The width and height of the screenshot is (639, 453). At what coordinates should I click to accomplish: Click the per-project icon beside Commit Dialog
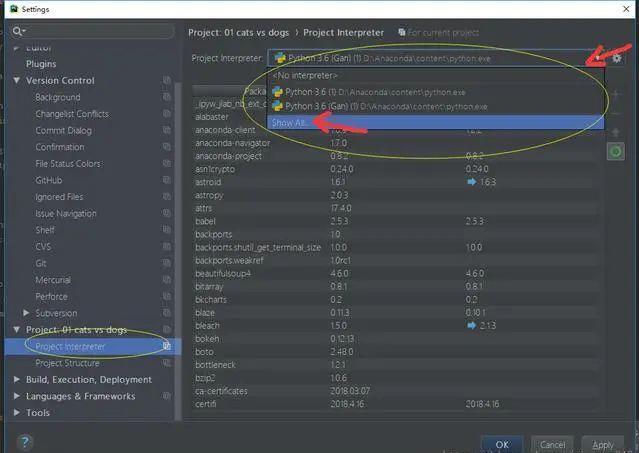click(167, 130)
